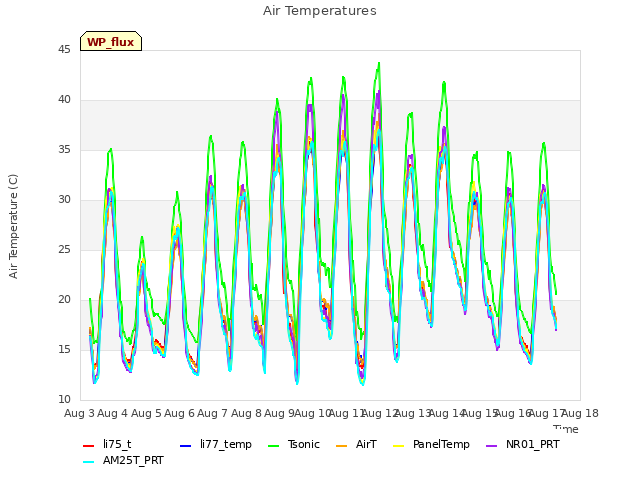Click the Aug 3 x-axis tick label

(79, 413)
